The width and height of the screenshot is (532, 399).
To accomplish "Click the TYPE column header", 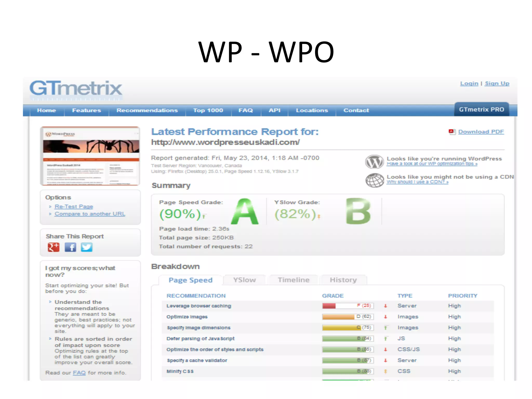I will pyautogui.click(x=405, y=296).
